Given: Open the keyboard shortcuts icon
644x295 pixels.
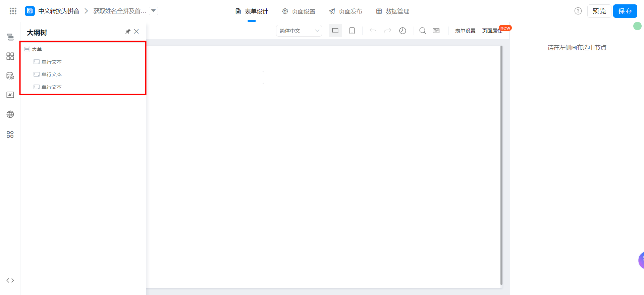Looking at the screenshot, I should (436, 31).
